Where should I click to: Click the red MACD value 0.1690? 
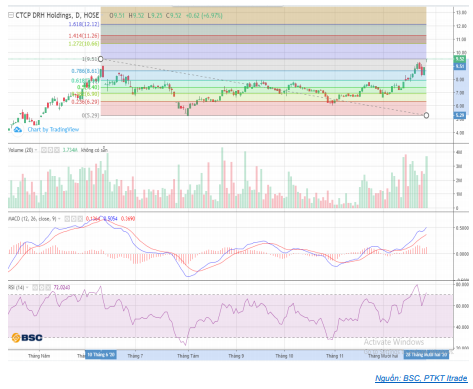[128, 219]
